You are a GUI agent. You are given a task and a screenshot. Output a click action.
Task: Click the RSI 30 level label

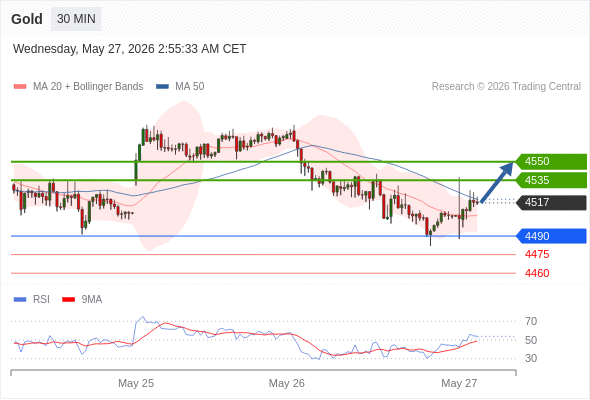531,358
